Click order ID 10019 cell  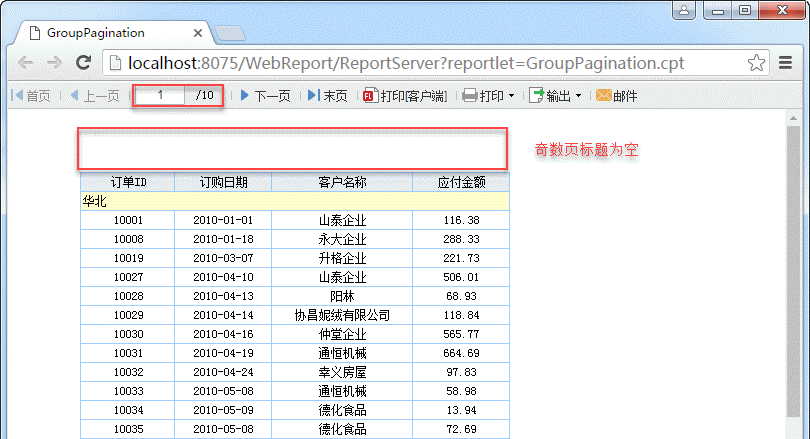tap(128, 258)
